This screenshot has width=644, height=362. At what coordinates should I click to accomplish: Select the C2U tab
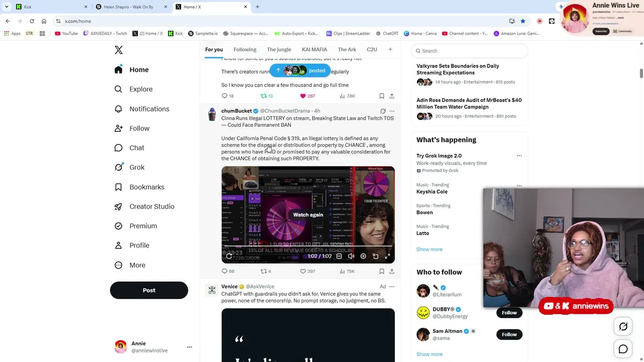[372, 49]
